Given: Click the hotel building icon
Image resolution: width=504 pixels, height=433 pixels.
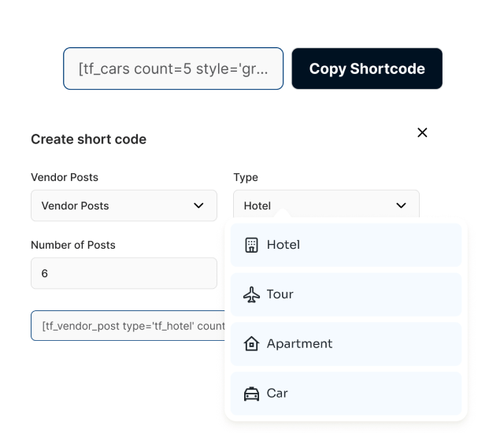Looking at the screenshot, I should click(251, 245).
